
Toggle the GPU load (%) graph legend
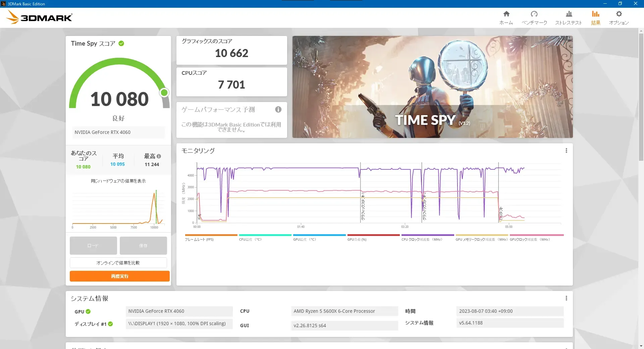357,239
